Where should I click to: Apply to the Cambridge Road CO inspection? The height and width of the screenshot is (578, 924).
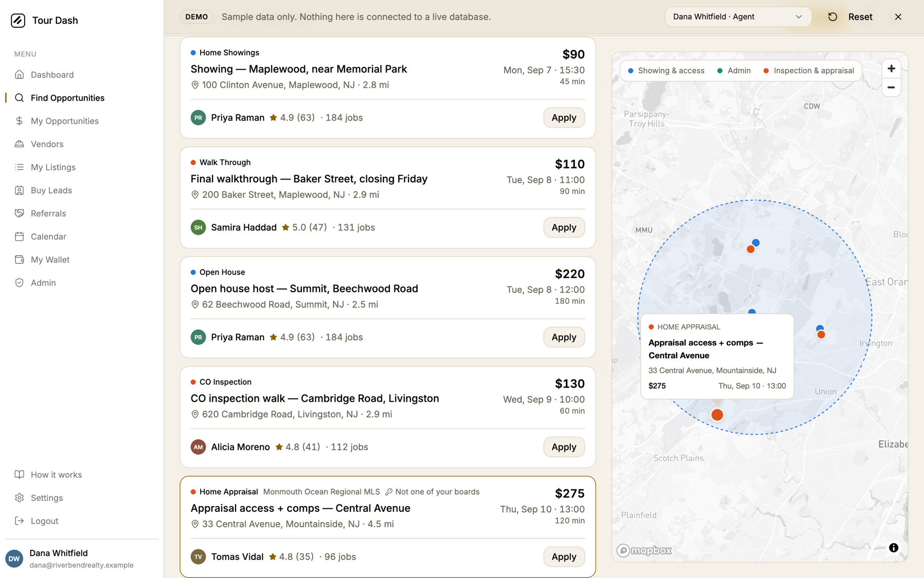tap(564, 447)
